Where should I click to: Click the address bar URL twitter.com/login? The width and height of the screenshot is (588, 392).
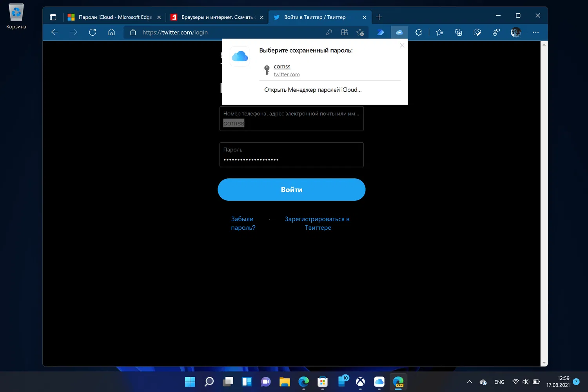(x=175, y=33)
